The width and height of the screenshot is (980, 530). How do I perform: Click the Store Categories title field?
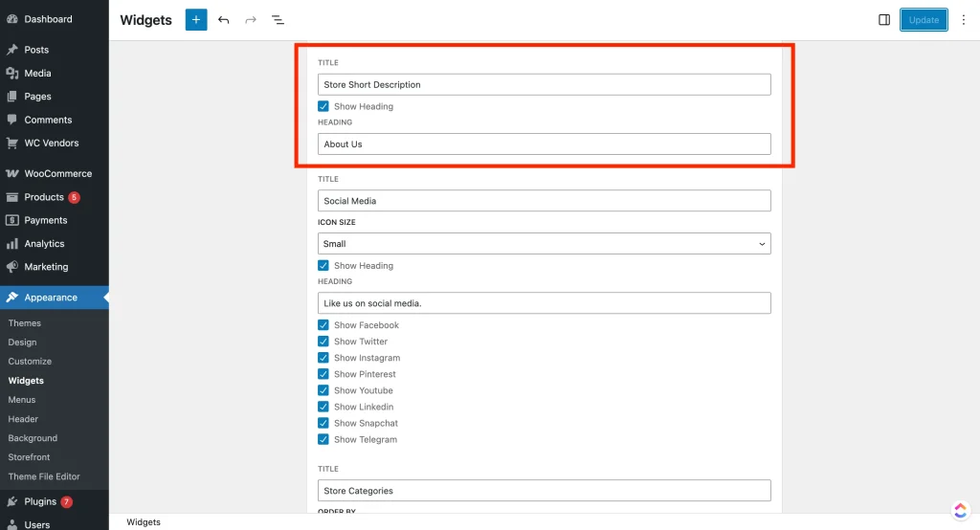coord(544,491)
